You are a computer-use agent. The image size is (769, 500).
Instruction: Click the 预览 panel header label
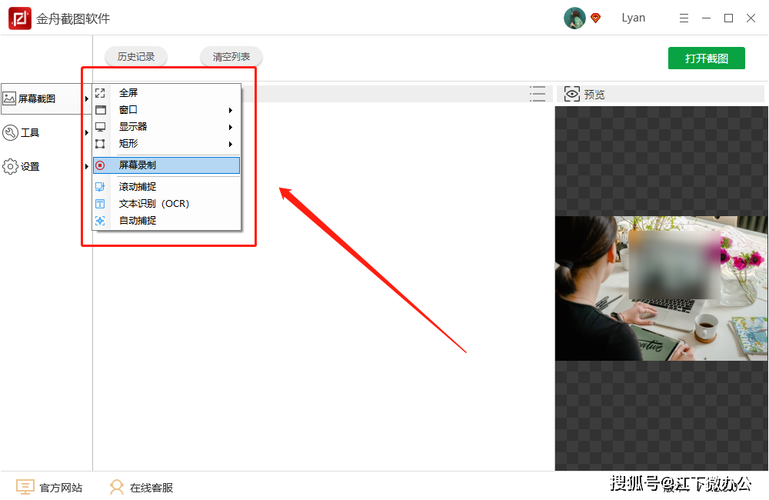click(x=594, y=94)
